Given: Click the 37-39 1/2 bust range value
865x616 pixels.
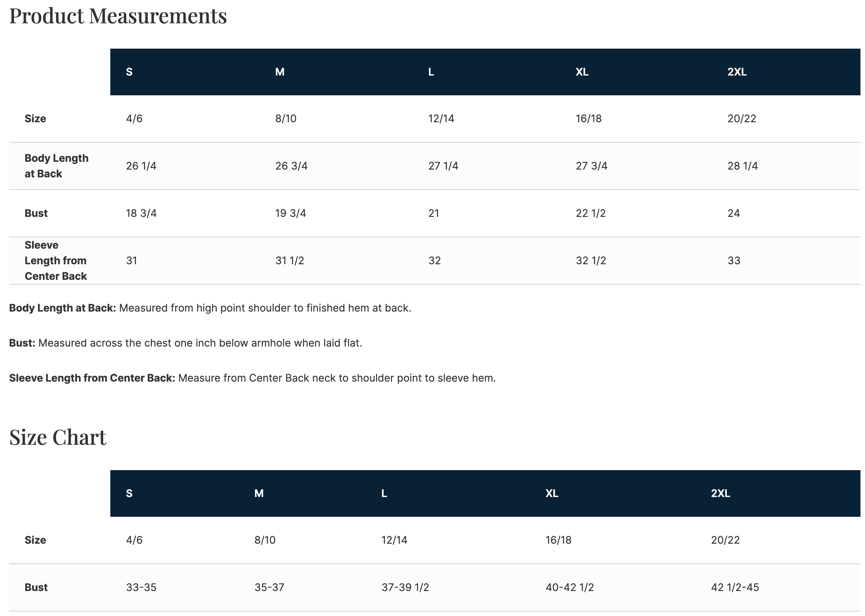Looking at the screenshot, I should click(x=405, y=587).
